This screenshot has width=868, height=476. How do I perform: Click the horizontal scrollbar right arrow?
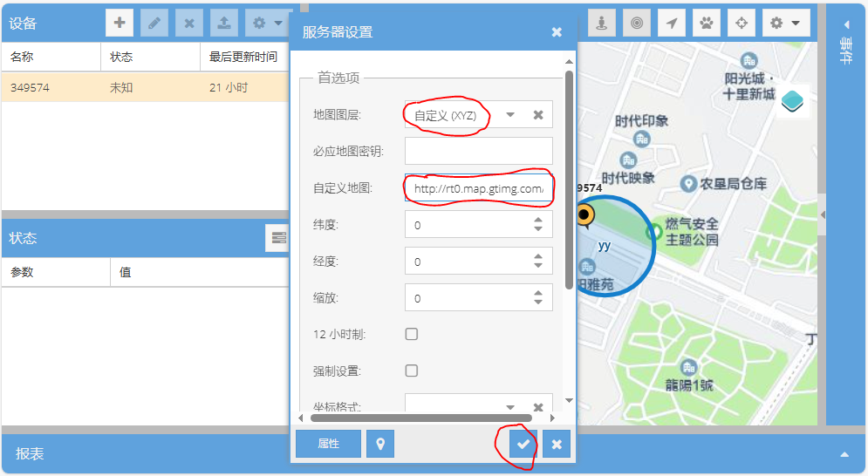point(552,418)
